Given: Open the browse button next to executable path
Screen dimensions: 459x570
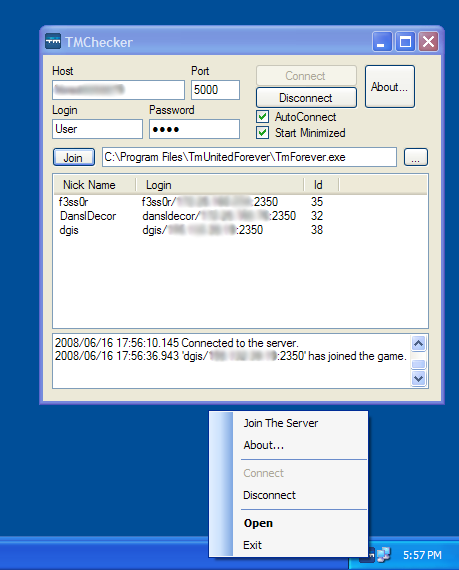Looking at the screenshot, I should [416, 157].
